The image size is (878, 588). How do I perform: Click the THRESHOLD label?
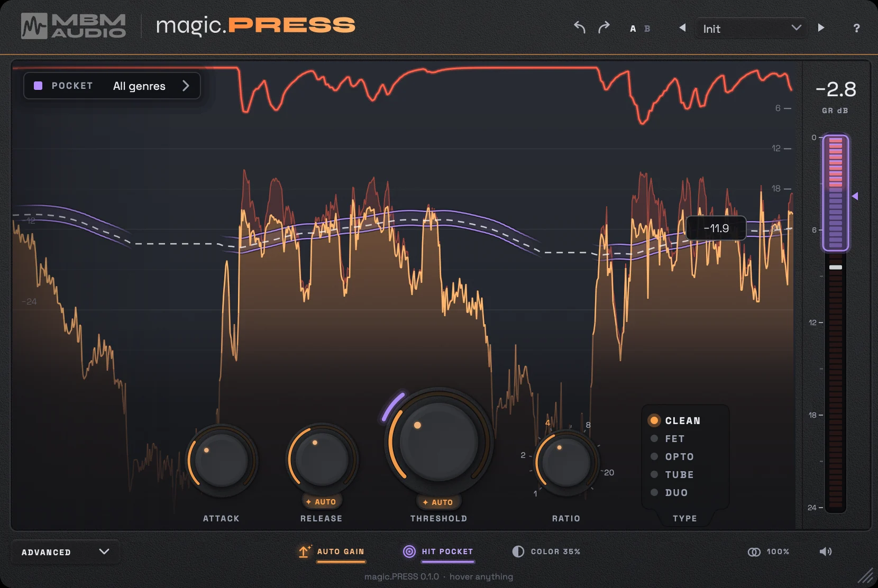(439, 519)
